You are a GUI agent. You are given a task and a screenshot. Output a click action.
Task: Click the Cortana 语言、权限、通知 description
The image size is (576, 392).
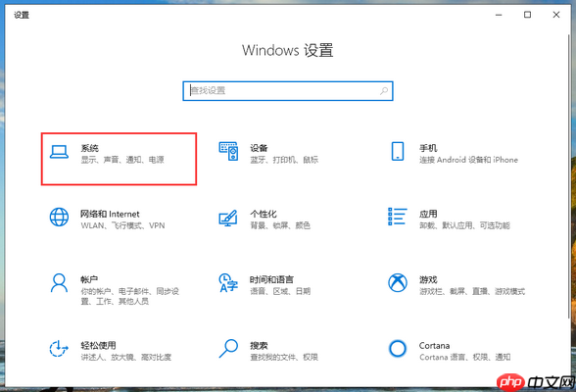[464, 357]
